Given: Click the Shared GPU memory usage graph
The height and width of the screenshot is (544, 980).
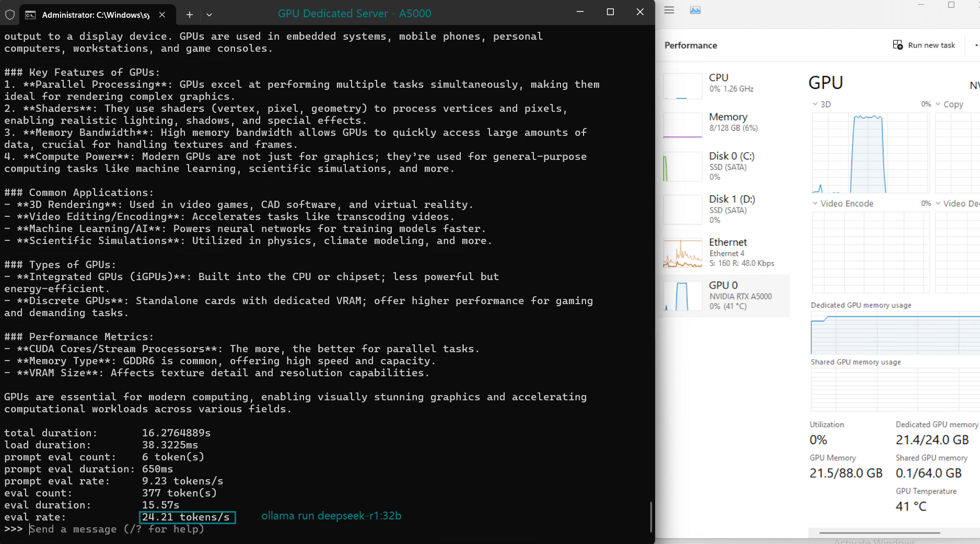Looking at the screenshot, I should coord(895,390).
